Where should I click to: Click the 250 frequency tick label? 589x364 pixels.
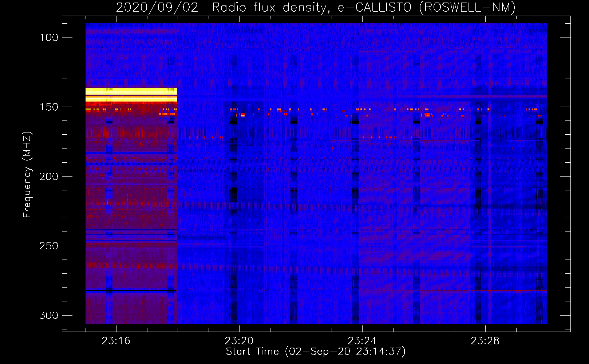(x=49, y=246)
